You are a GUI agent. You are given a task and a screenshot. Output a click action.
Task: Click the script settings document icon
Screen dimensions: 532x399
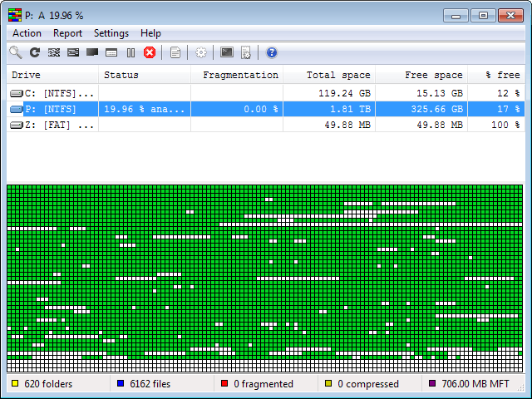point(246,52)
